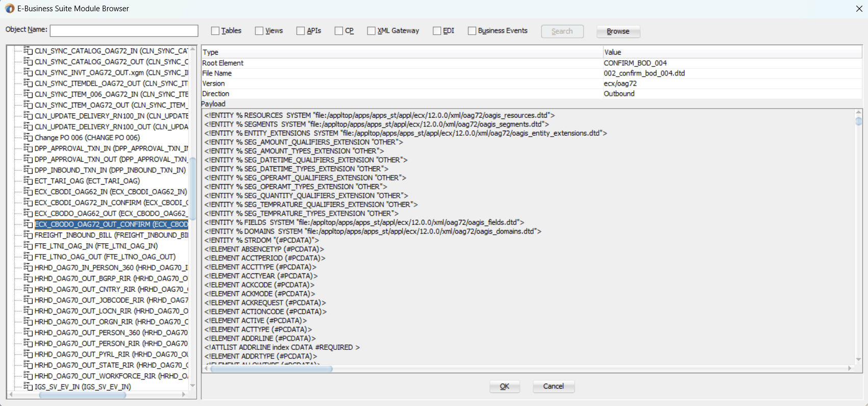Enable the Views checkbox
Viewport: 868px width, 406px height.
[259, 31]
